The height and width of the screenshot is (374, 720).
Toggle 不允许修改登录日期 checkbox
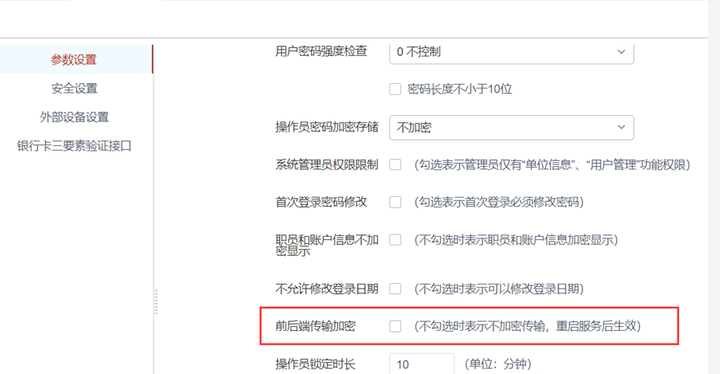point(395,289)
